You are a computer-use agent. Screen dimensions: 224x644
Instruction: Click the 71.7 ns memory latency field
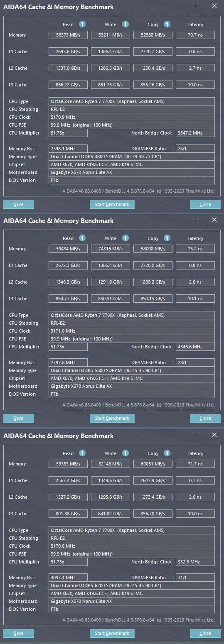coord(195,464)
